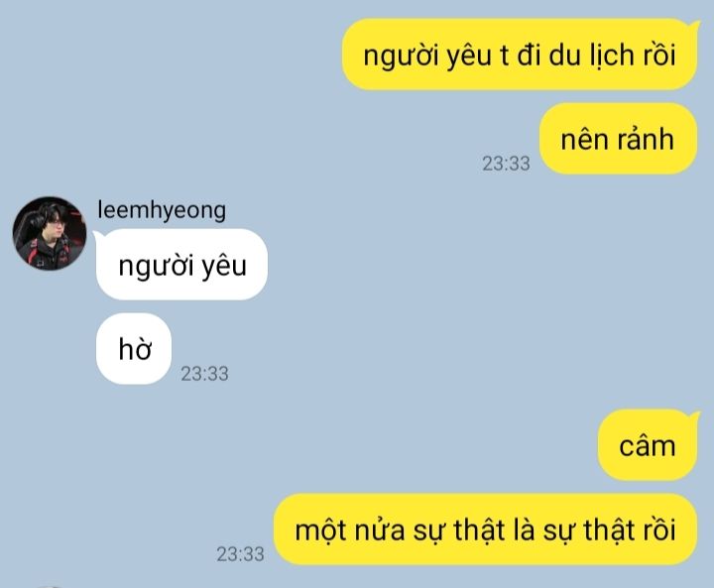This screenshot has width=714, height=588.
Task: Select the 'người yêu t đi du lịch rồi' message
Action: (520, 55)
